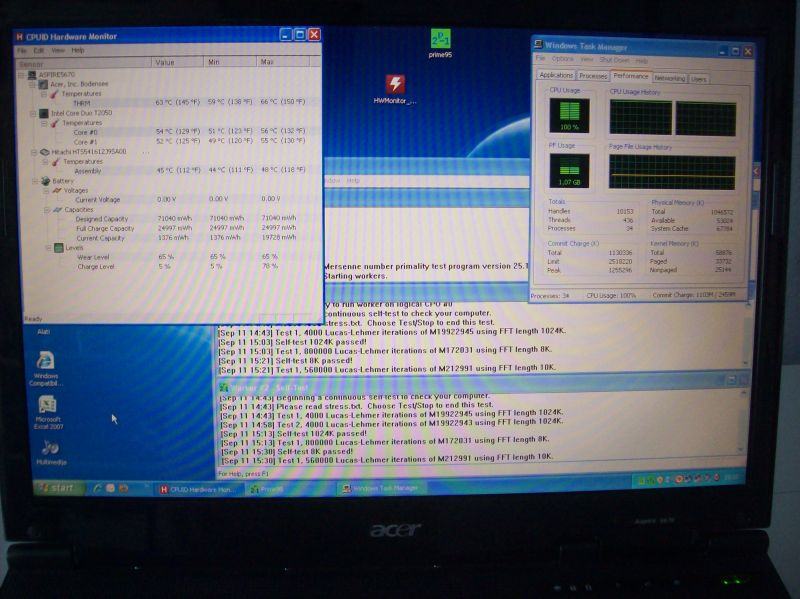Click the Min column header

coord(230,62)
